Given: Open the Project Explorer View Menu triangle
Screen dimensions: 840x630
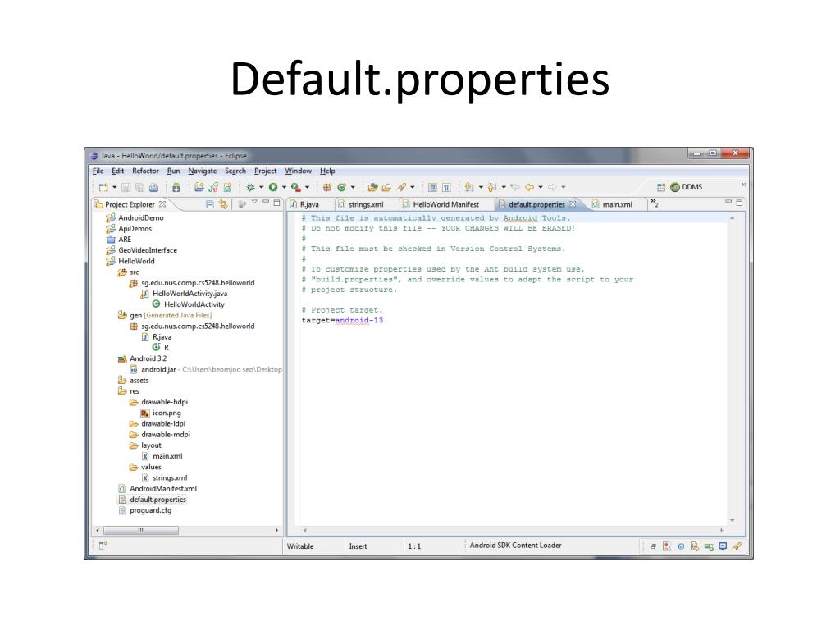Looking at the screenshot, I should coord(254,203).
